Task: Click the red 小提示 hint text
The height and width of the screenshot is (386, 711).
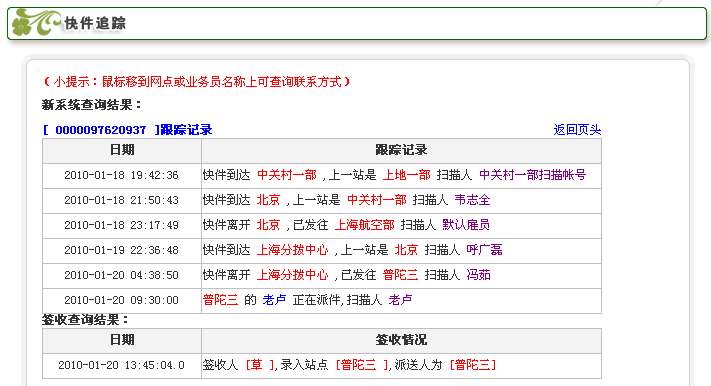Action: point(197,82)
